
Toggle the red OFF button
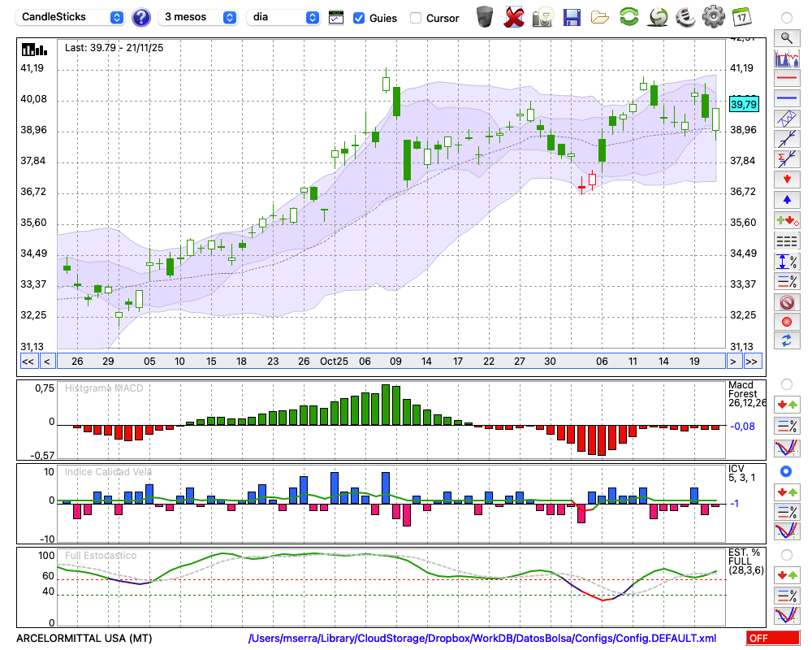pos(773,638)
